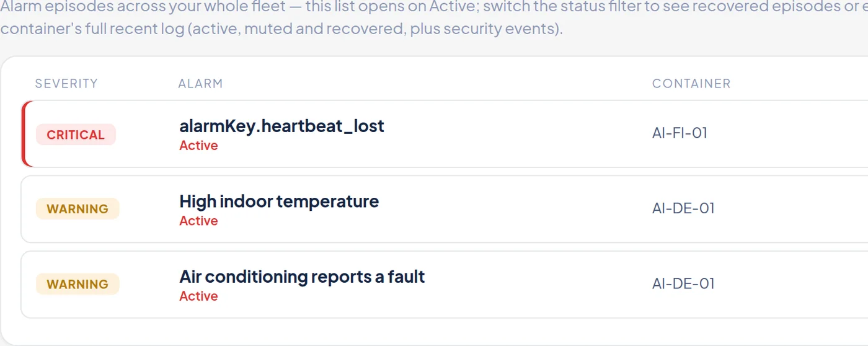The image size is (868, 346).
Task: Sort by the SEVERITY column header
Action: [x=66, y=83]
